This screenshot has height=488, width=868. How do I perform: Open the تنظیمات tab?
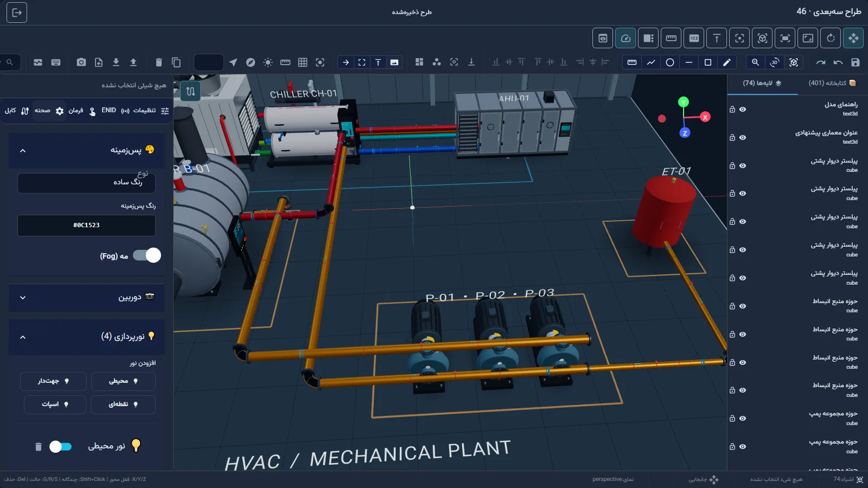[151, 111]
